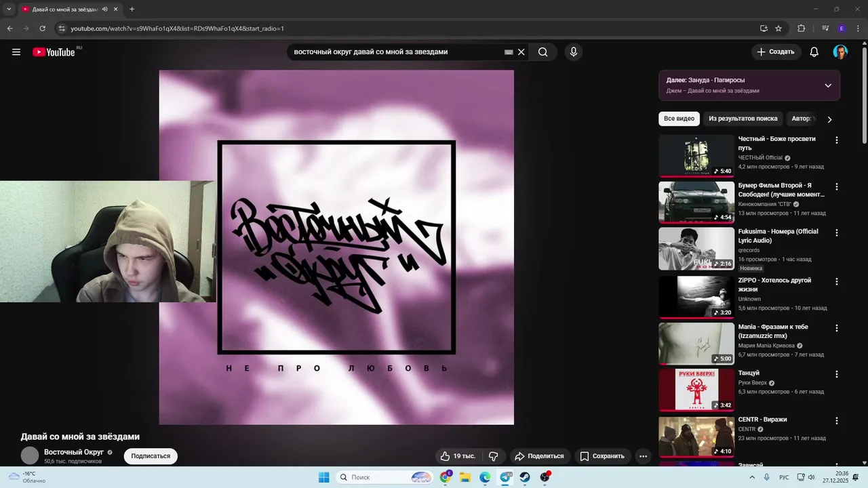Screen dimensions: 868x488
Task: Expand the Далее: Зануда - Папиросы queue
Action: point(828,85)
